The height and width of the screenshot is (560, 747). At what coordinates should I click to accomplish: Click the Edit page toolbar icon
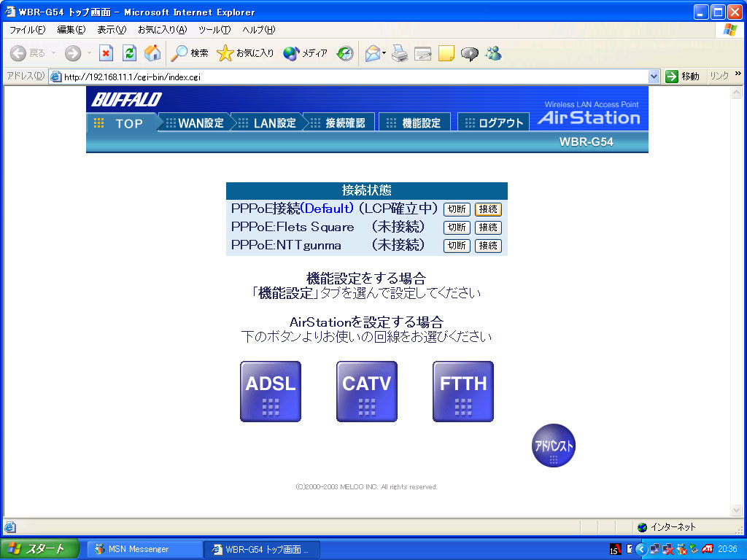pos(422,53)
